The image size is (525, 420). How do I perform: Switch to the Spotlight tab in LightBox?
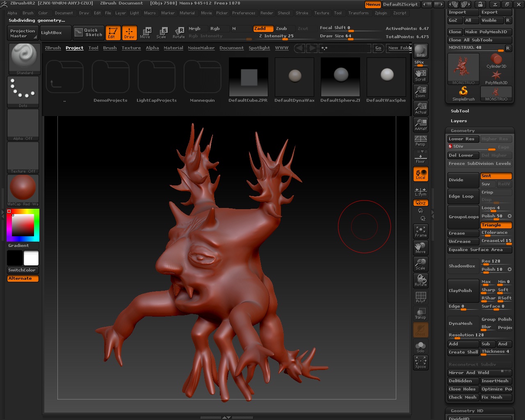point(259,48)
